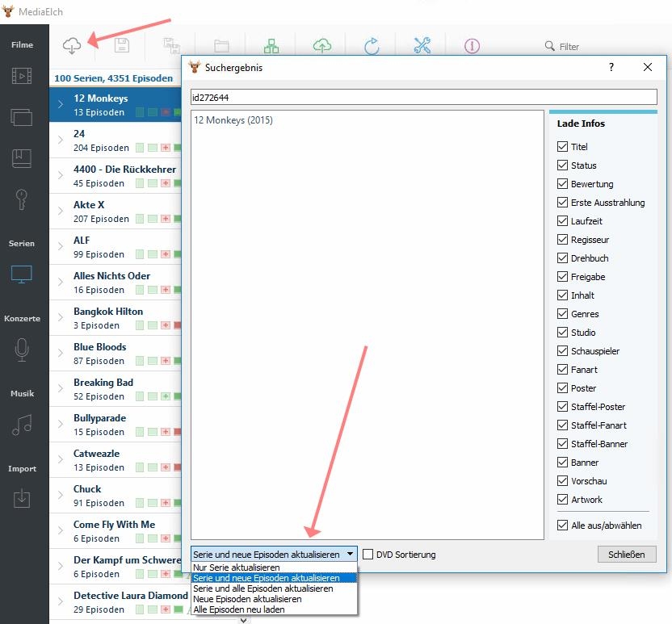Click the red plus badge on Akte X row
The width and height of the screenshot is (672, 624).
tap(166, 219)
